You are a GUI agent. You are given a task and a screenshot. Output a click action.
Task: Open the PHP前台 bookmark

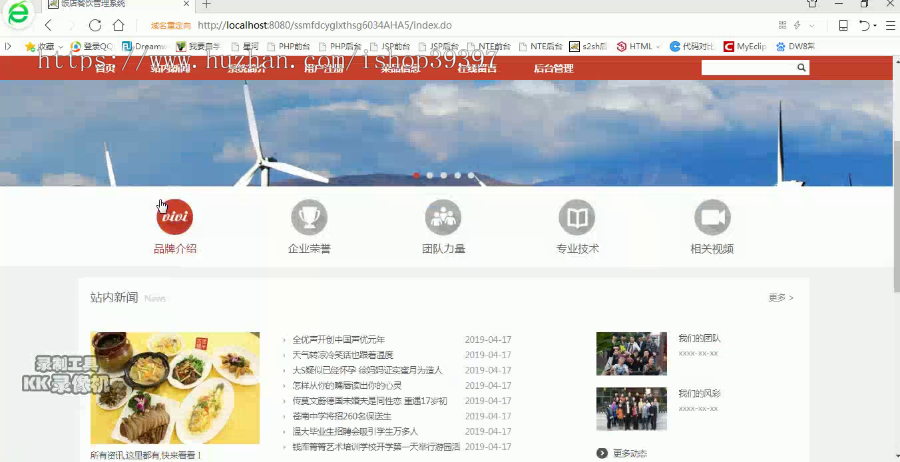(x=289, y=46)
